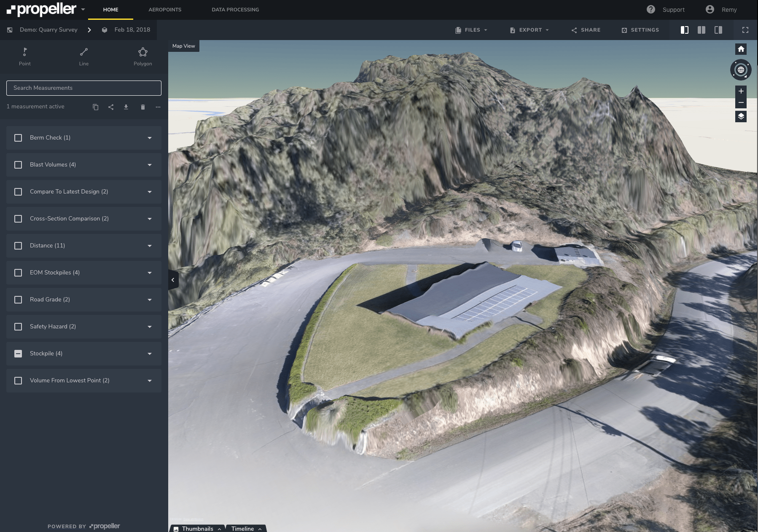The image size is (758, 532).
Task: Open the Settings button
Action: click(640, 30)
